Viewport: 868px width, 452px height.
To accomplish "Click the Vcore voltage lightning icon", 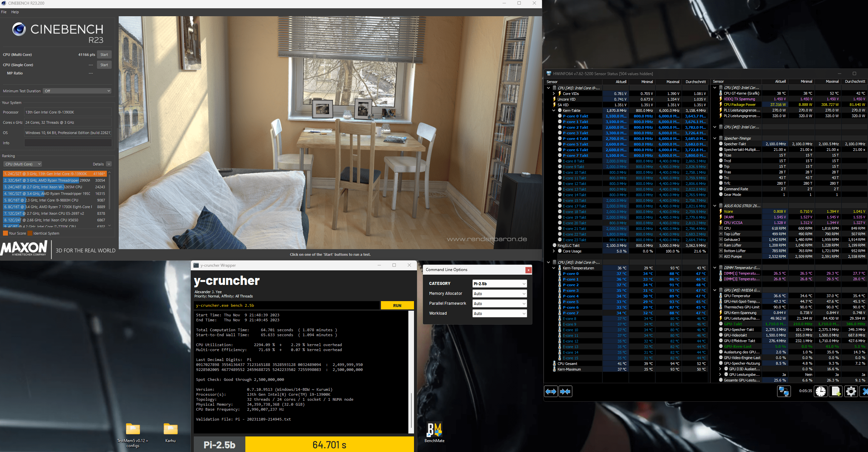I will click(x=721, y=211).
